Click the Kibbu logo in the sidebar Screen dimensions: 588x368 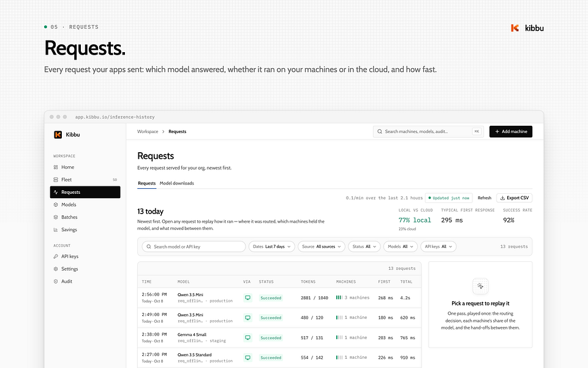pyautogui.click(x=58, y=134)
